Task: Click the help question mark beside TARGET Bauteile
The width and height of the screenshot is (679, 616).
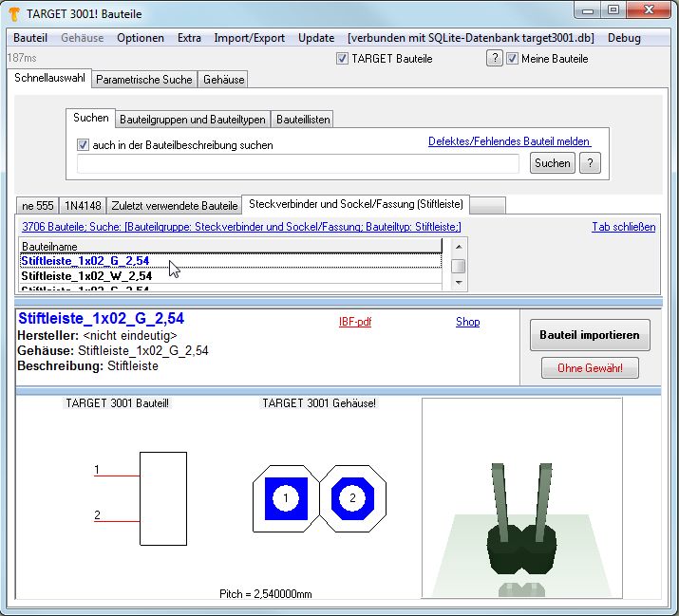Action: [494, 59]
